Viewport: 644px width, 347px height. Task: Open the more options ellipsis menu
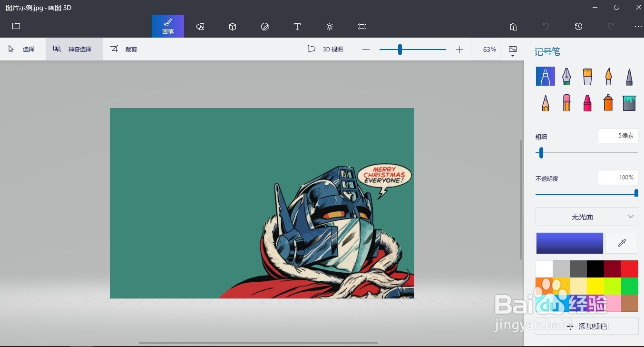(x=638, y=27)
